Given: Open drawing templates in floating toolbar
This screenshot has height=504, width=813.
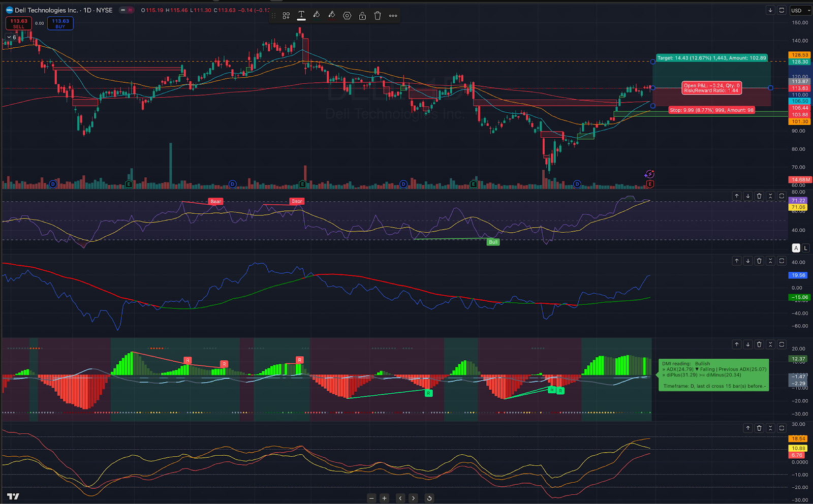Looking at the screenshot, I should pos(286,16).
